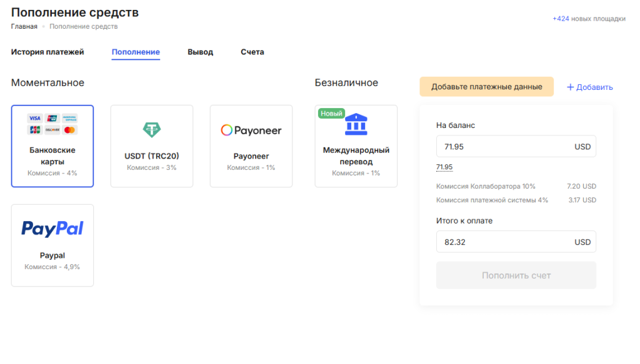Click the Mastercard logo
640x364 pixels.
[x=70, y=130]
